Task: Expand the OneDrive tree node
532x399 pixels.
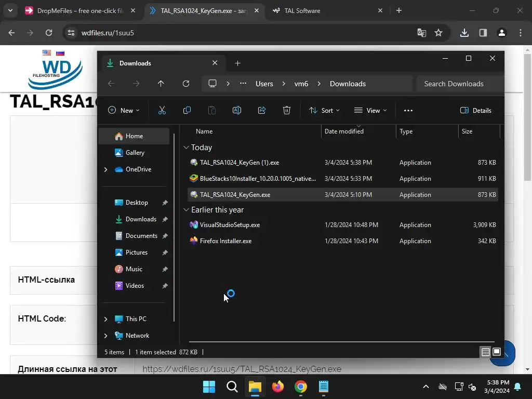Action: pos(106,169)
